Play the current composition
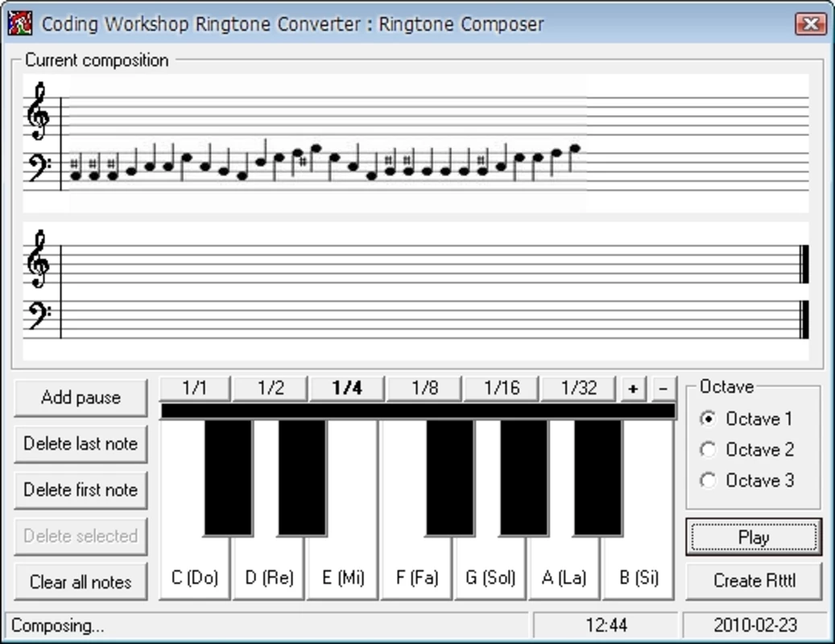 754,538
